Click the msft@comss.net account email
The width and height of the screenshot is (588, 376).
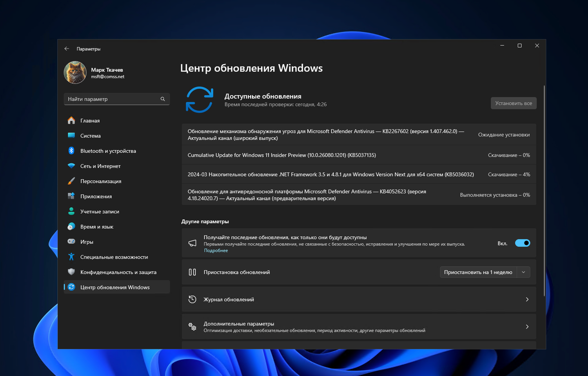click(108, 77)
